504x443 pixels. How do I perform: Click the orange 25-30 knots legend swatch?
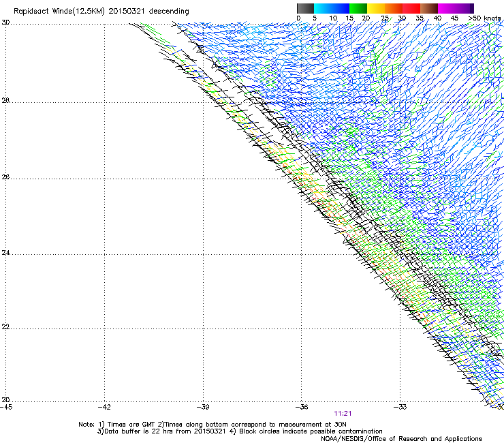point(394,8)
